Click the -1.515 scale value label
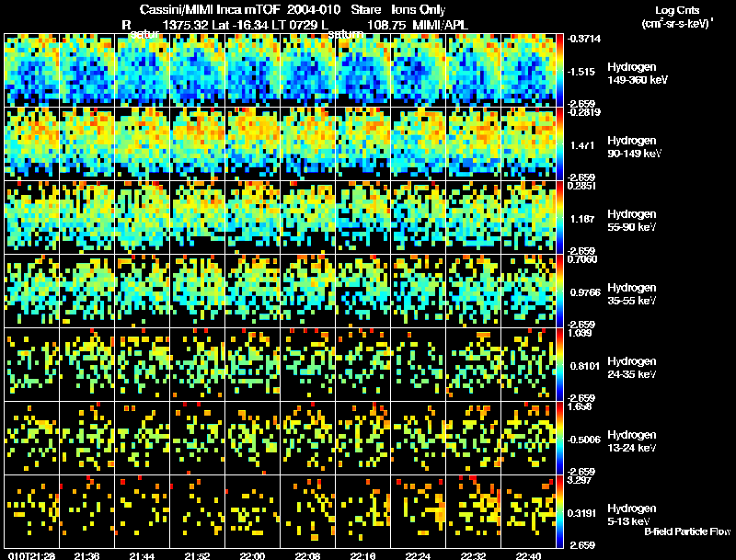 click(x=581, y=72)
